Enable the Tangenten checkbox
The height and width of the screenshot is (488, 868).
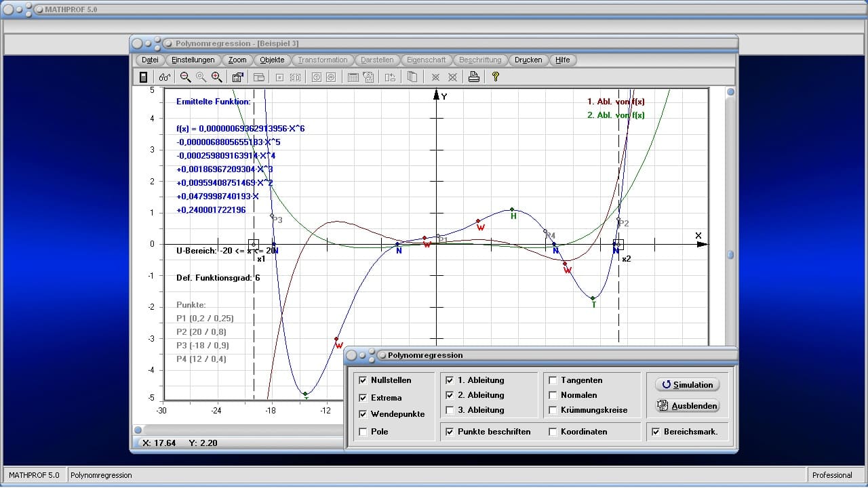[x=553, y=380]
